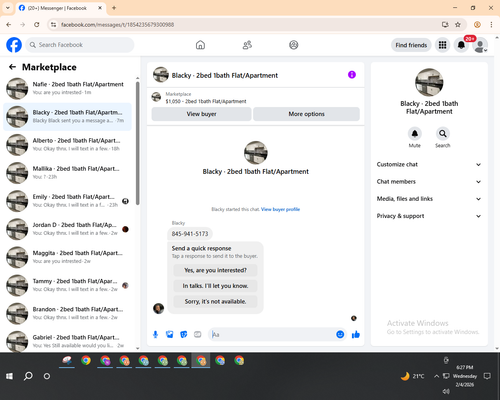Open the purple conversation info icon

click(x=352, y=75)
